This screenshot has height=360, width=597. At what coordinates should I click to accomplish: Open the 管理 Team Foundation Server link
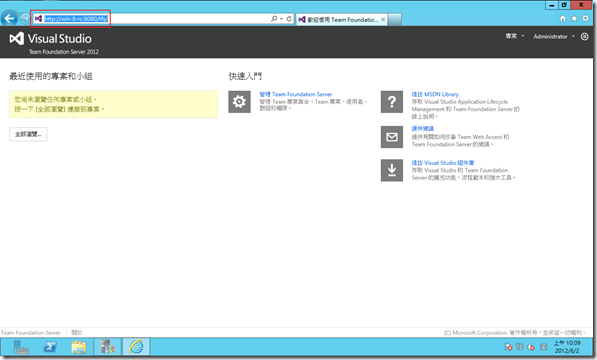click(296, 94)
